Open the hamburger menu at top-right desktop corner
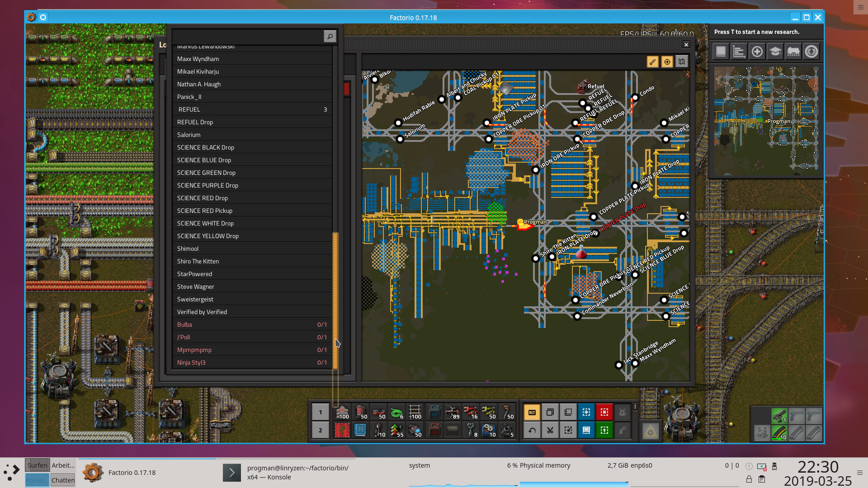This screenshot has height=488, width=868. coord(860,7)
